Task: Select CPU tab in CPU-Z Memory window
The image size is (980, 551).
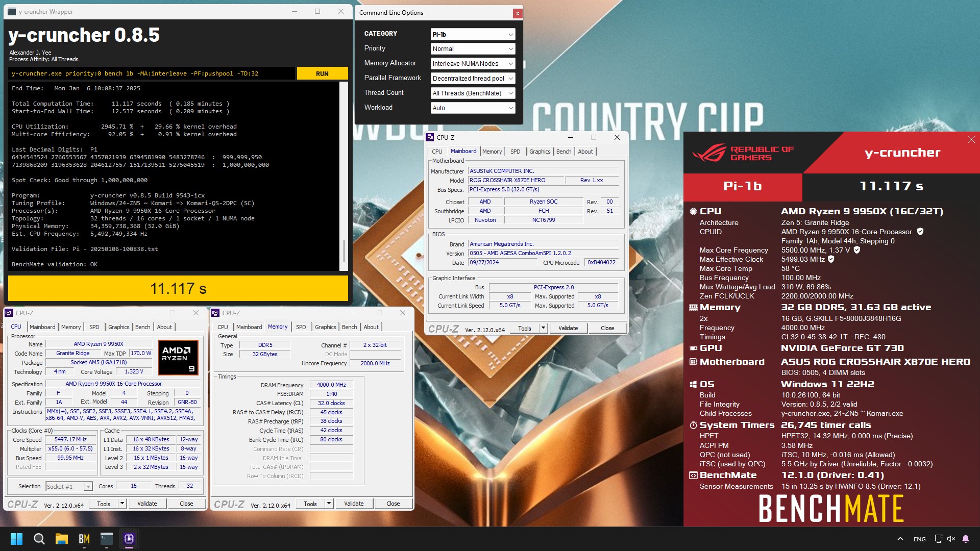Action: click(x=223, y=327)
